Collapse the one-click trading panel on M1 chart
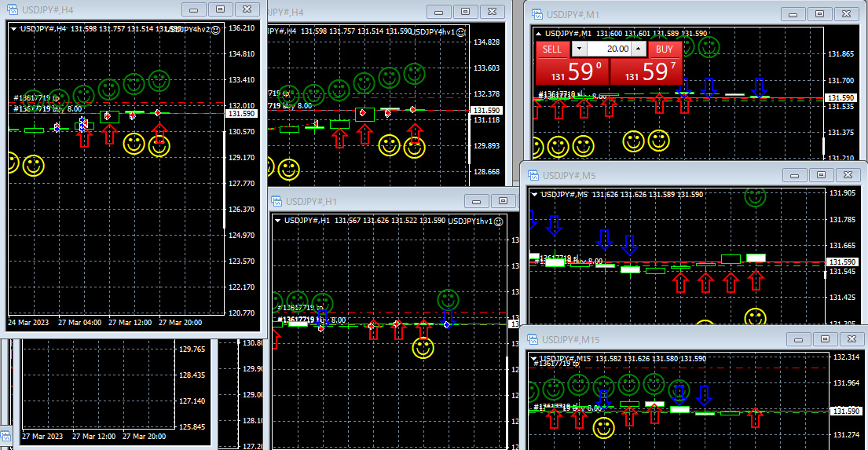 538,33
